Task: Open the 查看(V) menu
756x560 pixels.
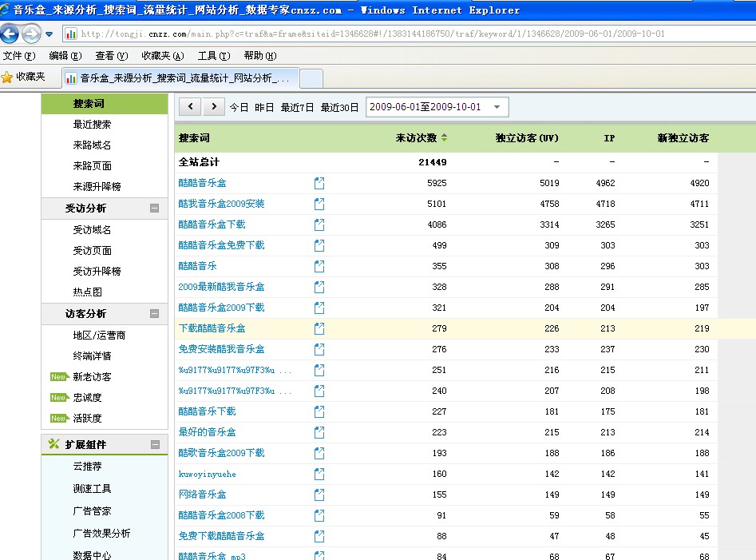Action: pos(112,56)
